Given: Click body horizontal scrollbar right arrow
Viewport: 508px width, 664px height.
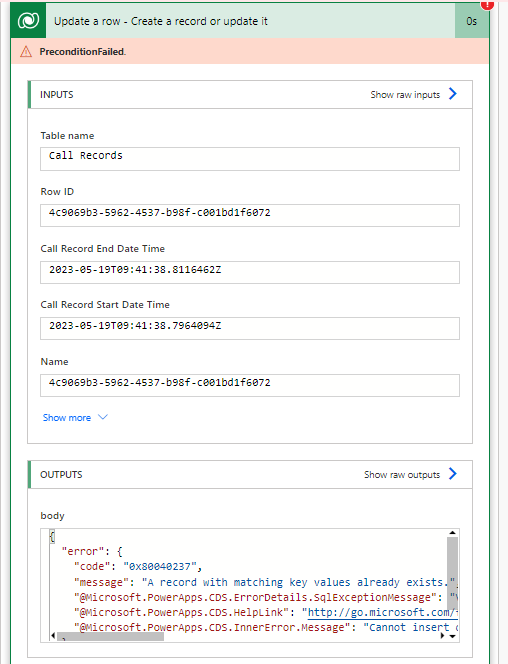Looking at the screenshot, I should tap(443, 636).
